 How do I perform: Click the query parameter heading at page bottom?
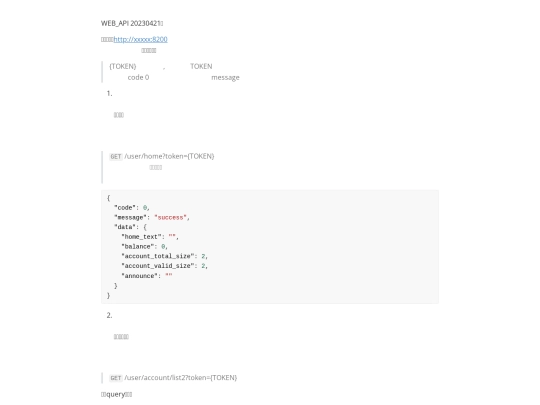point(116,394)
